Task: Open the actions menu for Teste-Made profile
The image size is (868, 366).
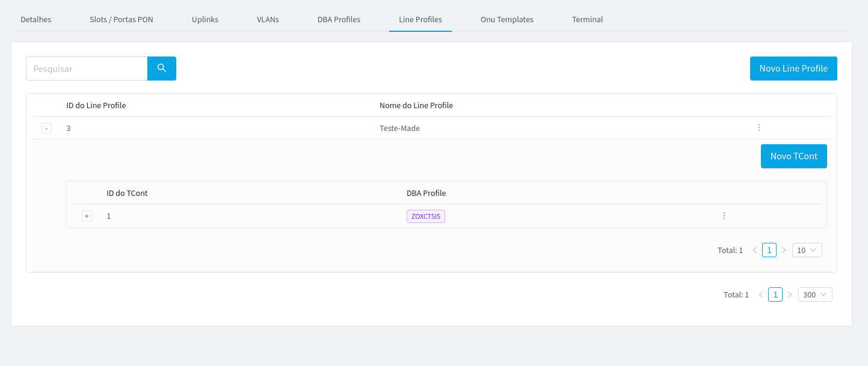Action: [759, 127]
